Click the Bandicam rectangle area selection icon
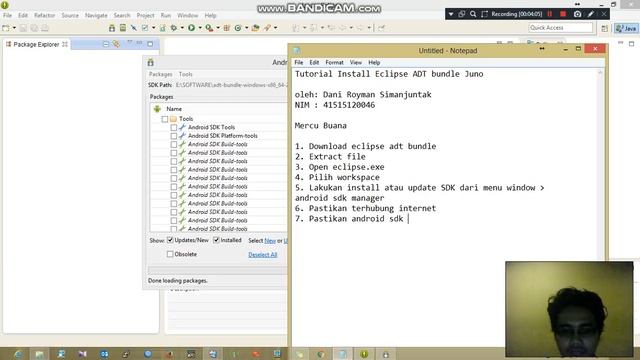This screenshot has height=360, width=640. coord(484,14)
